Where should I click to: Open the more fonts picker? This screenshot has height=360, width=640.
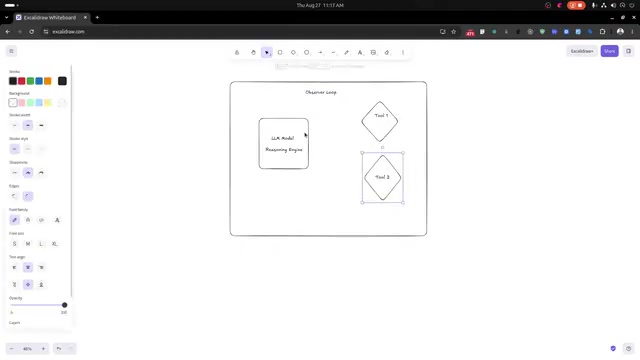coord(57,220)
